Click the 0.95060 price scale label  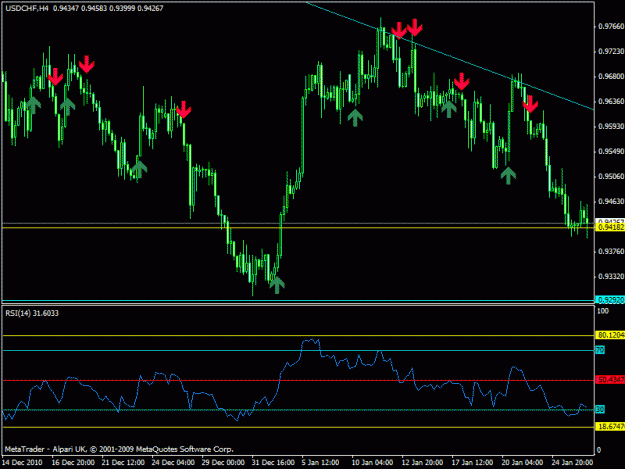tap(611, 177)
